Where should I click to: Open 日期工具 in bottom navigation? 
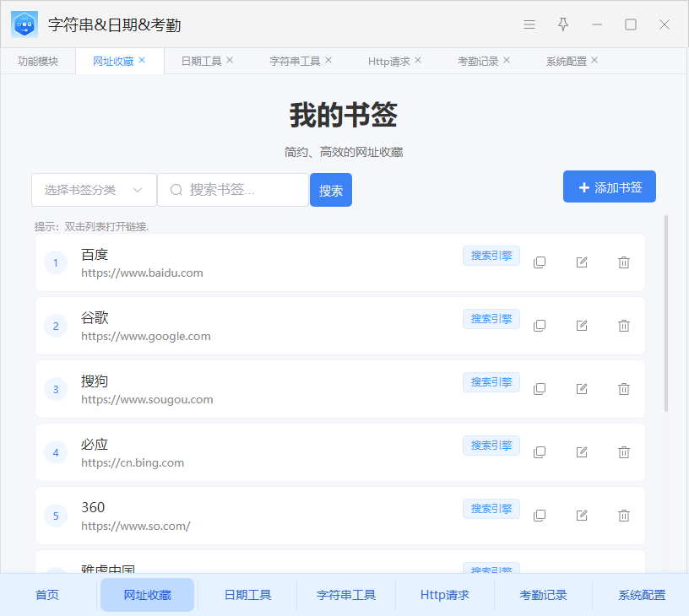(247, 595)
